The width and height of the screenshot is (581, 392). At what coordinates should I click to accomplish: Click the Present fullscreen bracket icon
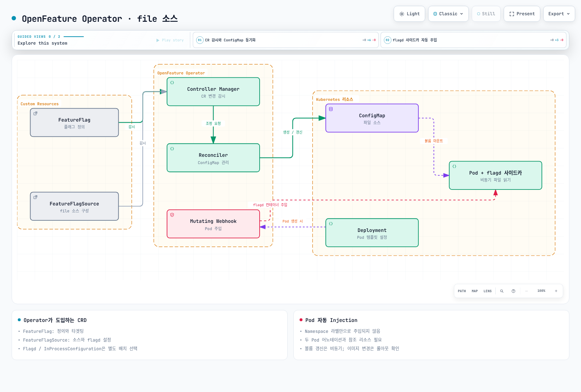[512, 14]
